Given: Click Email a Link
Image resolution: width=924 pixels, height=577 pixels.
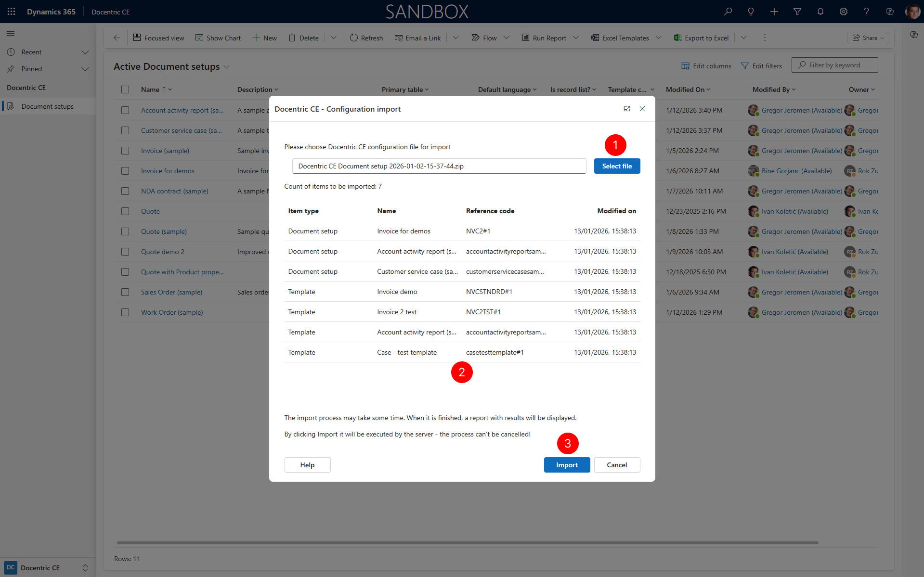Looking at the screenshot, I should pyautogui.click(x=417, y=38).
